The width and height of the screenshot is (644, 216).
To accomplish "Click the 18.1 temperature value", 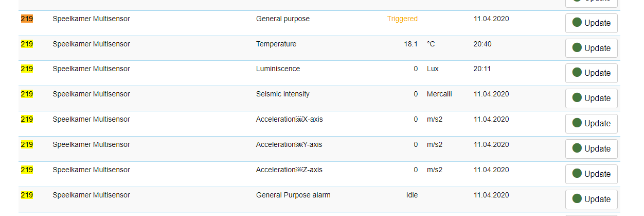I will (410, 44).
